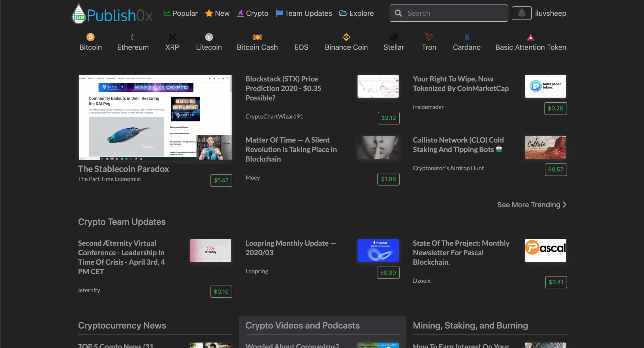
Task: Open Blockstack (STX) Price Prediction article
Action: coord(283,89)
